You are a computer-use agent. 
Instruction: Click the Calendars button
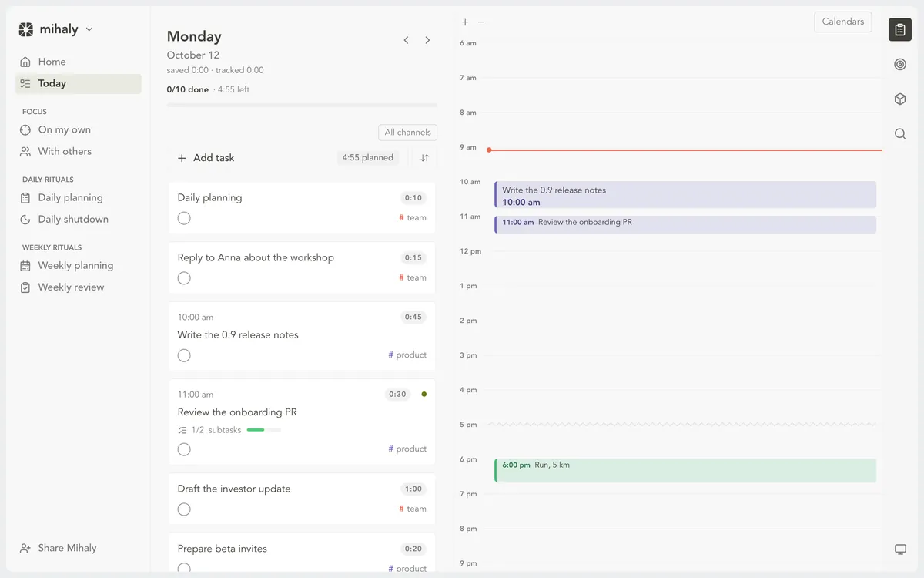pos(843,22)
